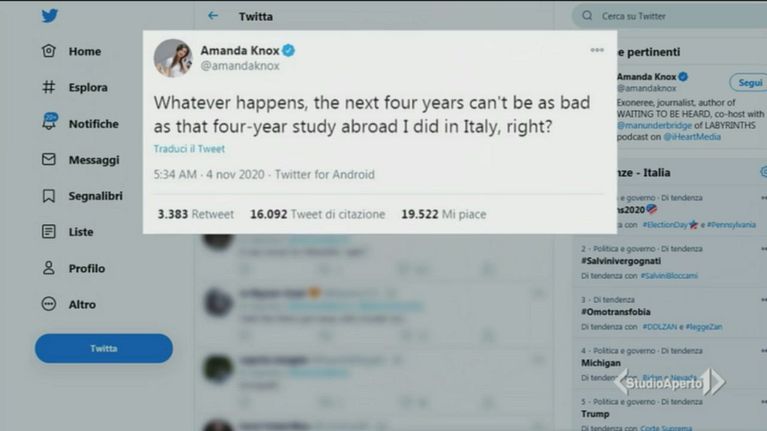Click the blue Twitta compose button
Image resolution: width=767 pixels, height=431 pixels.
click(104, 348)
